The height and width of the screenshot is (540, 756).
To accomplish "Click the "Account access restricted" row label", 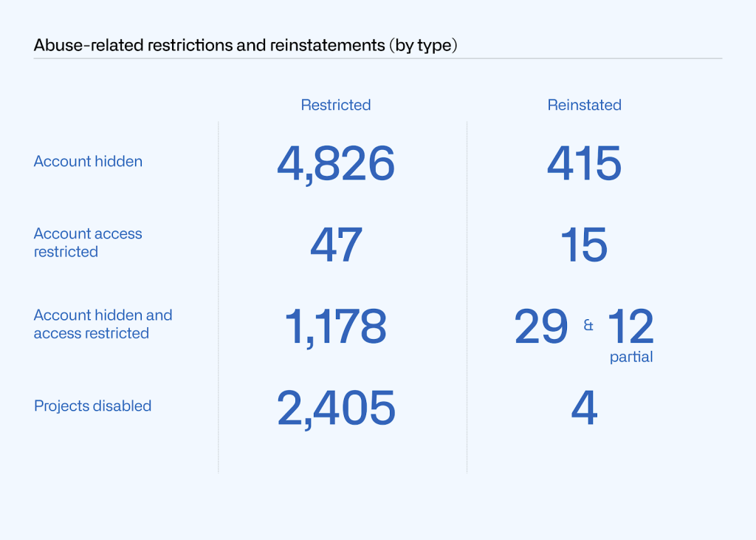I will click(x=88, y=242).
